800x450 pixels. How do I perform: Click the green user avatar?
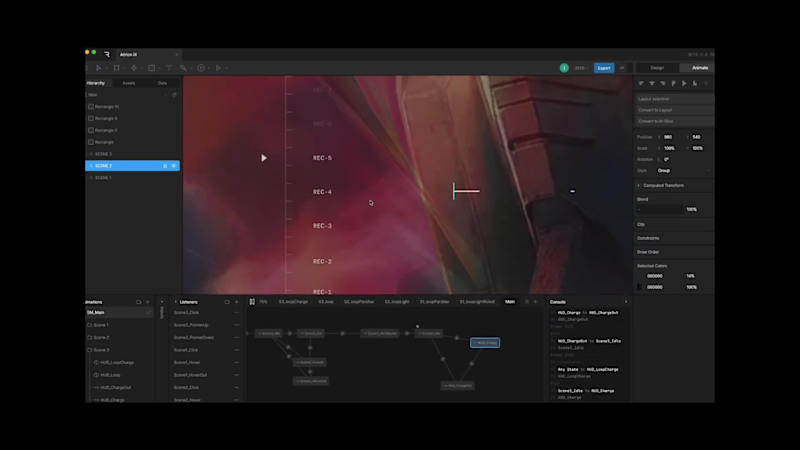(564, 68)
